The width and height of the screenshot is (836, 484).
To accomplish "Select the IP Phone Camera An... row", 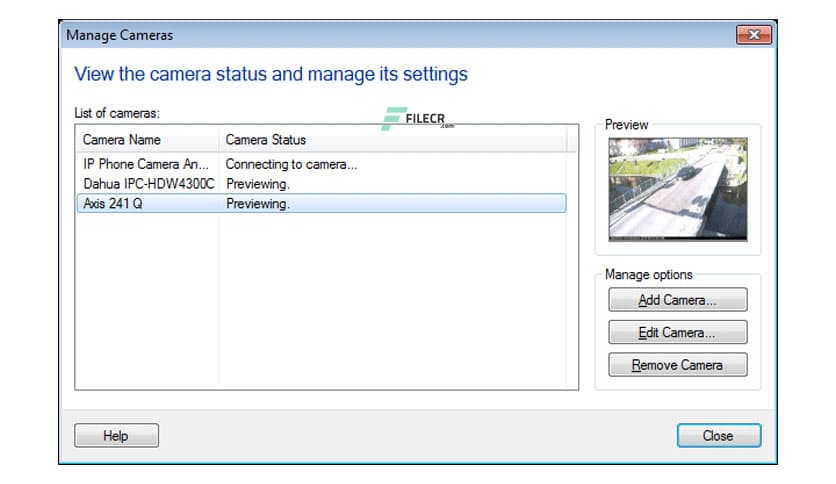I will click(x=321, y=164).
